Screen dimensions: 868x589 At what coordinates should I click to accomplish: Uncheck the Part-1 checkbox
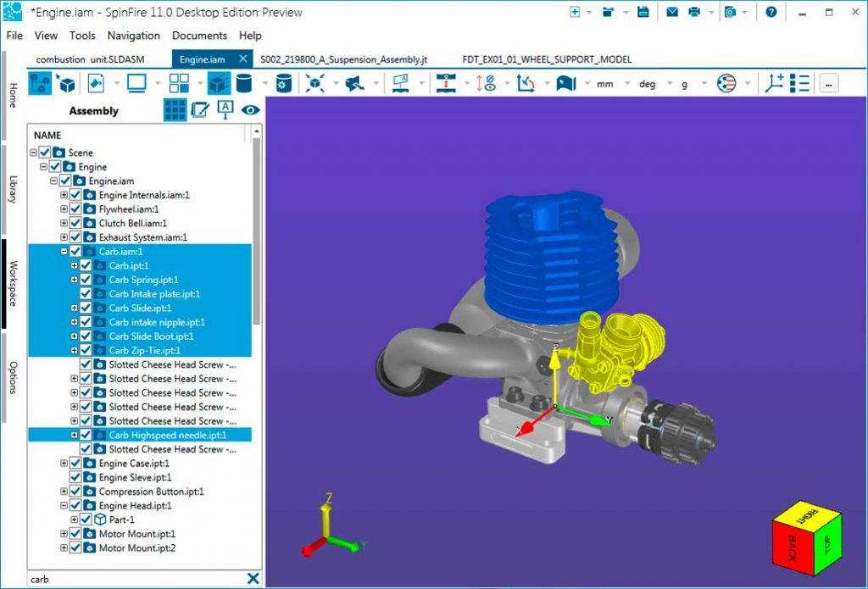tap(86, 520)
